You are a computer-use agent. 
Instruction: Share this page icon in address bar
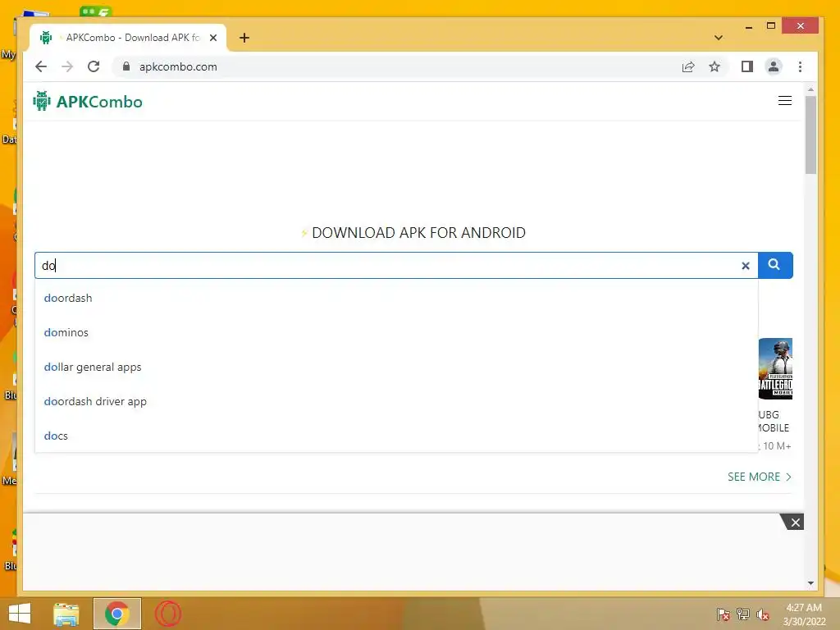click(x=688, y=66)
